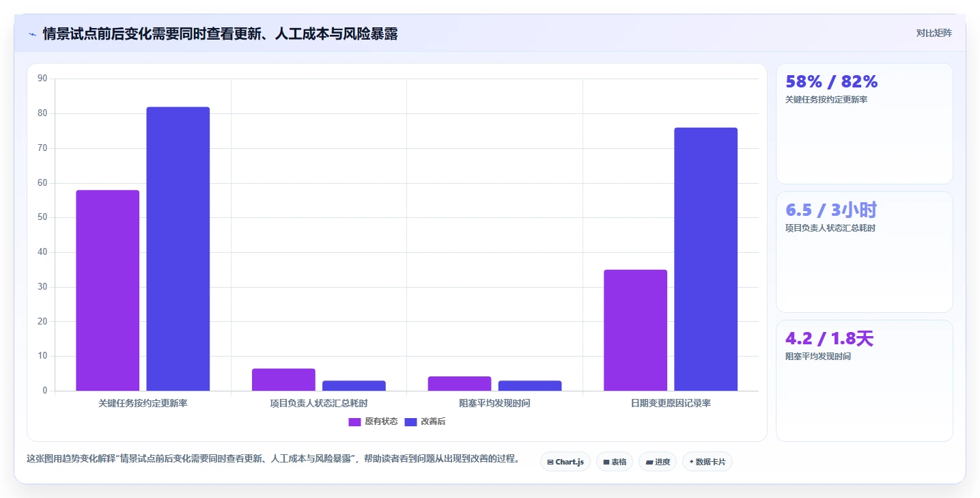Screen dimensions: 980x498
Task: Click the card caption 关键任务按约定更新率
Action: click(x=826, y=100)
